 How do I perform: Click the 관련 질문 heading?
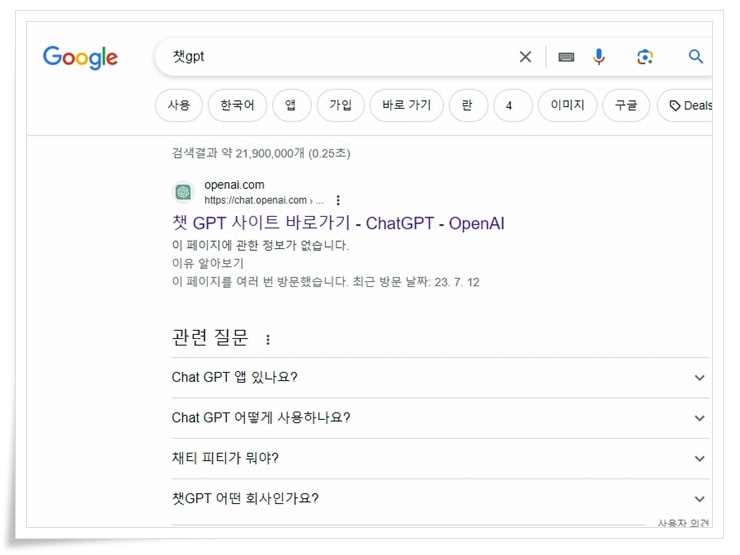(x=210, y=337)
